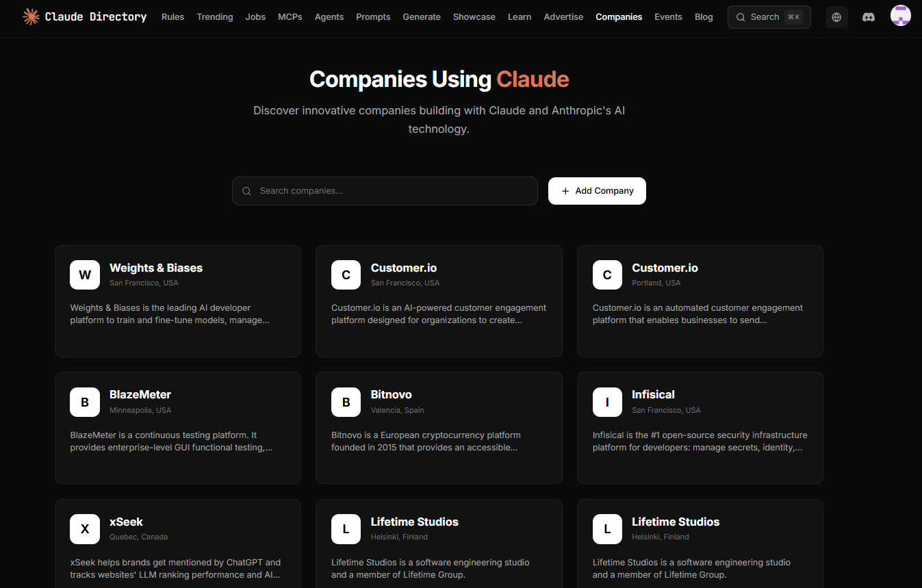
Task: Click 'Quebec, Canada' location text
Action: point(138,537)
